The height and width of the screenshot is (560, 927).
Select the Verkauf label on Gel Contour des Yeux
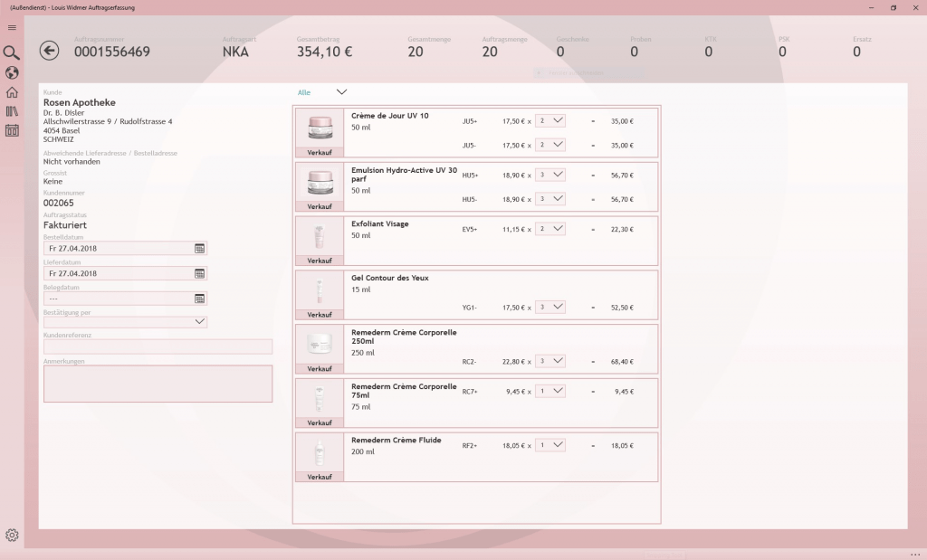319,314
